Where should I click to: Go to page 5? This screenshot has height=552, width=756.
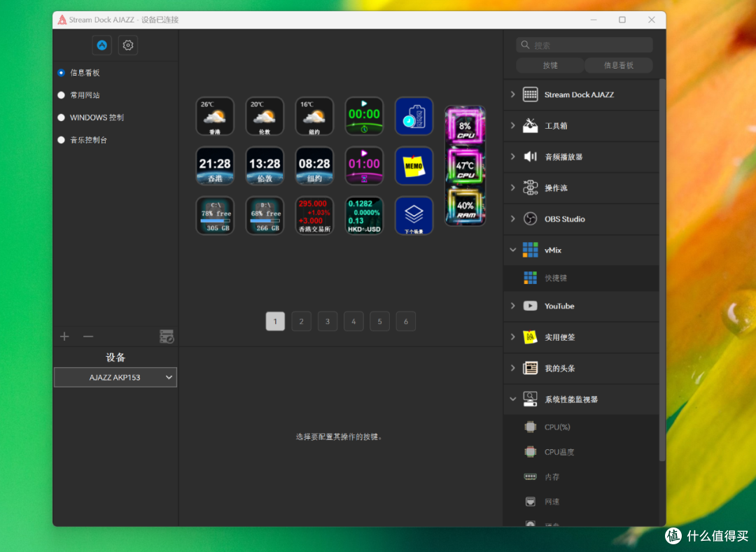tap(379, 321)
